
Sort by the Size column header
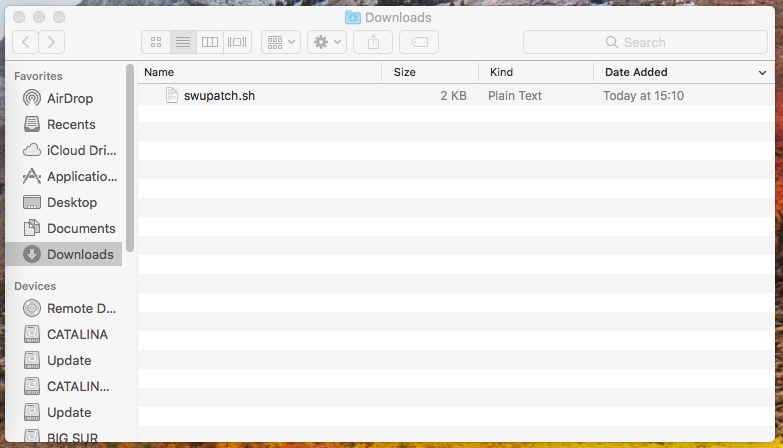[429, 72]
